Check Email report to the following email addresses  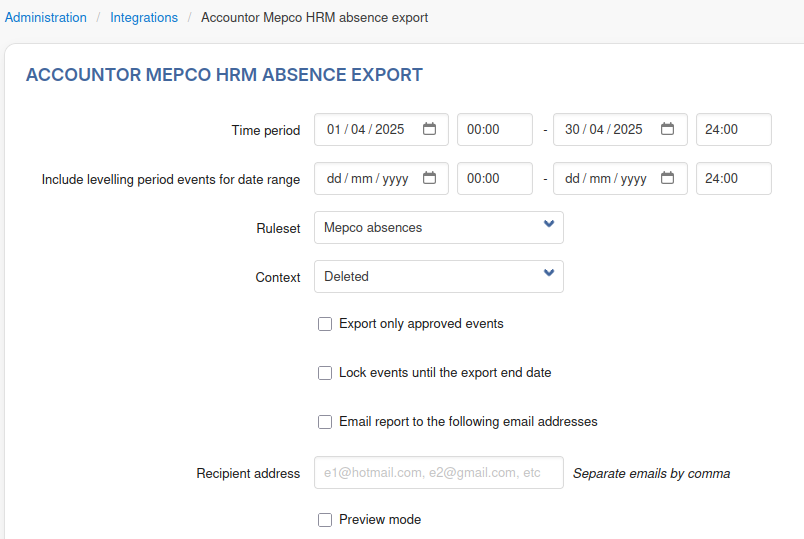click(325, 422)
